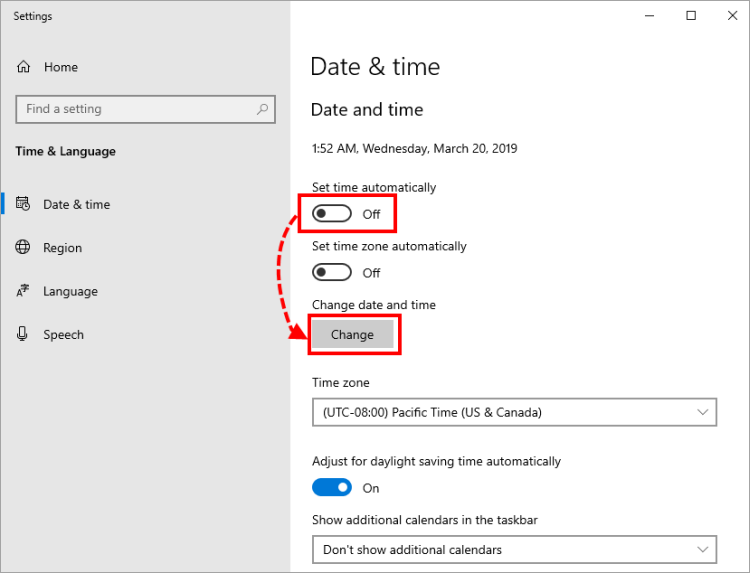Screen dimensions: 750x573
Task: Click the Find a setting search box
Action: coord(145,109)
